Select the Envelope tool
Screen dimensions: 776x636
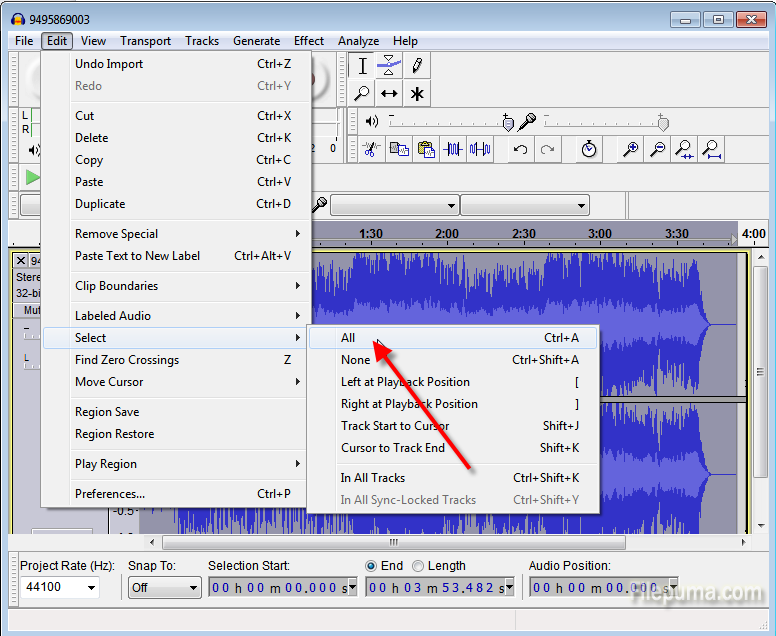[389, 67]
